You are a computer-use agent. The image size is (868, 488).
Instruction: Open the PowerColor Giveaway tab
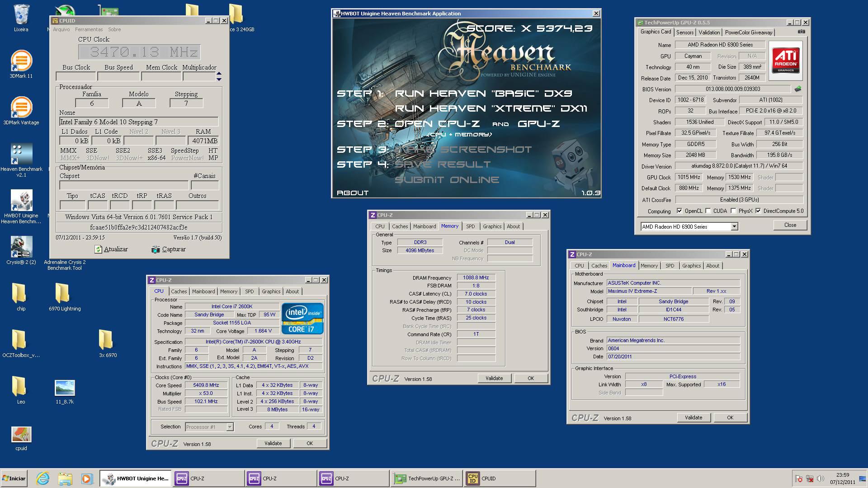749,33
